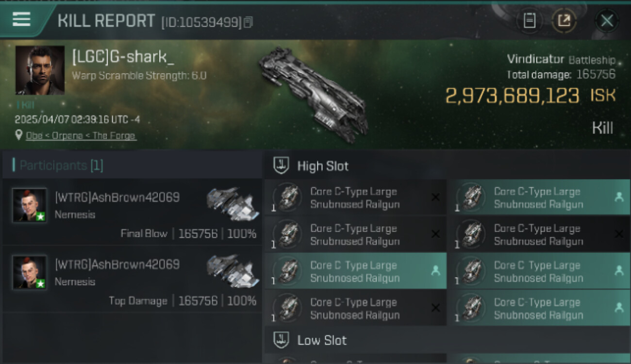The width and height of the screenshot is (631, 364).
Task: Open Top Damage AshBrown42069 portrait
Action: 30,273
